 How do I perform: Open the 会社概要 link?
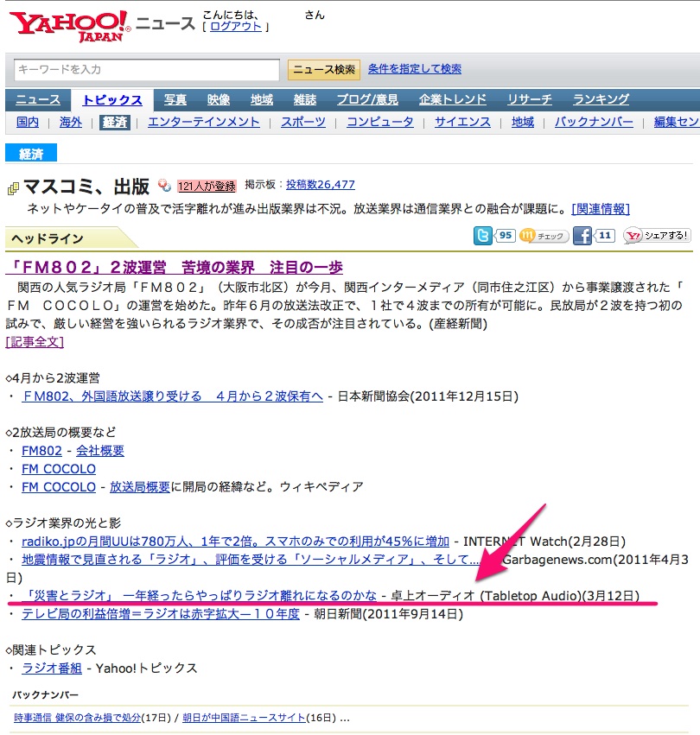click(100, 451)
